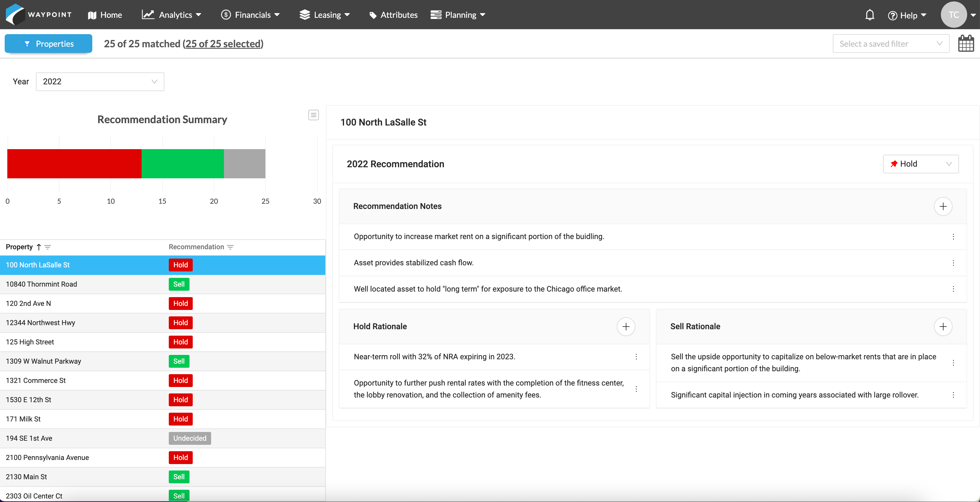The width and height of the screenshot is (980, 502).
Task: Open the notifications bell
Action: click(870, 15)
